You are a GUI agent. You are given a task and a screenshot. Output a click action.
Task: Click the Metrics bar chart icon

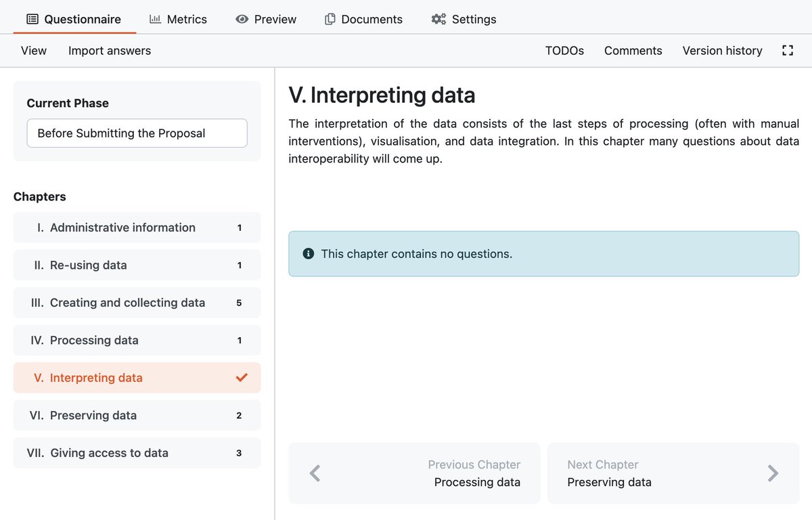tap(155, 19)
